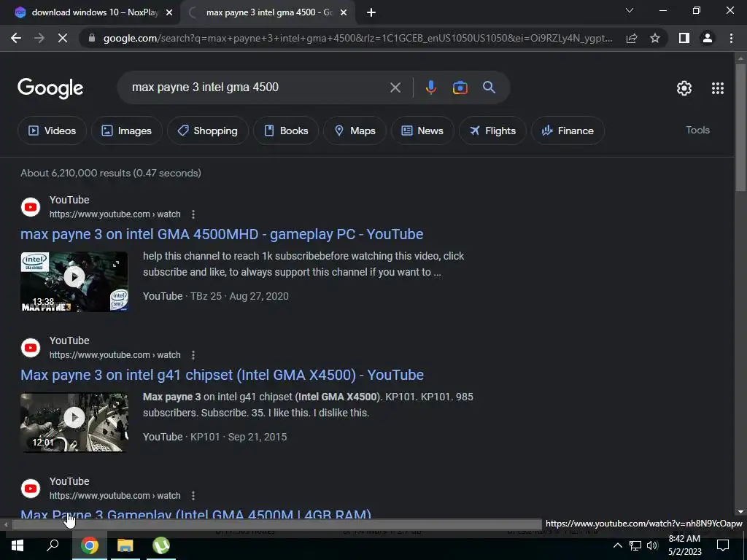This screenshot has height=560, width=747.
Task: Search by voice with the microphone
Action: (x=430, y=87)
